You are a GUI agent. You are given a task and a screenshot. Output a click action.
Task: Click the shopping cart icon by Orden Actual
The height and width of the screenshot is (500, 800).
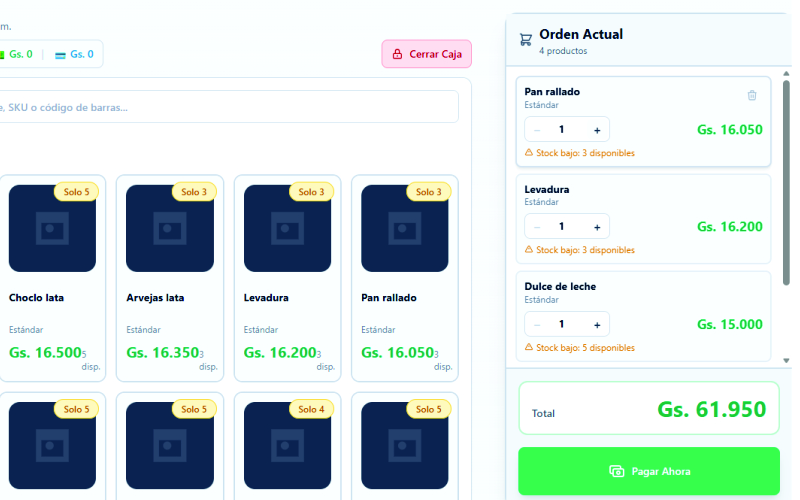pos(525,40)
